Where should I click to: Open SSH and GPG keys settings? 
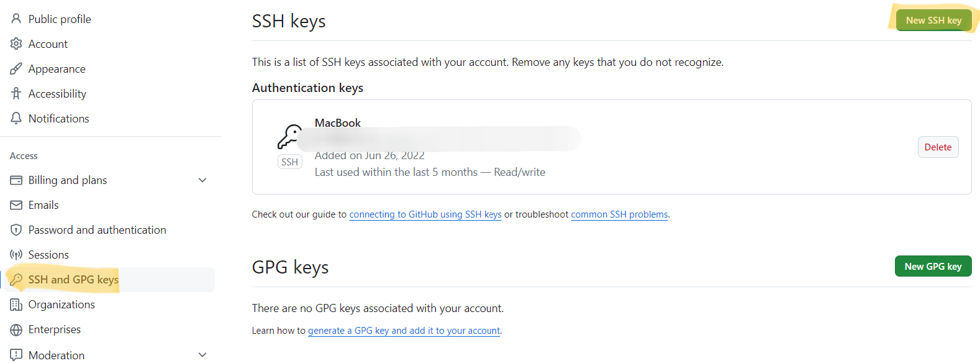tap(73, 280)
